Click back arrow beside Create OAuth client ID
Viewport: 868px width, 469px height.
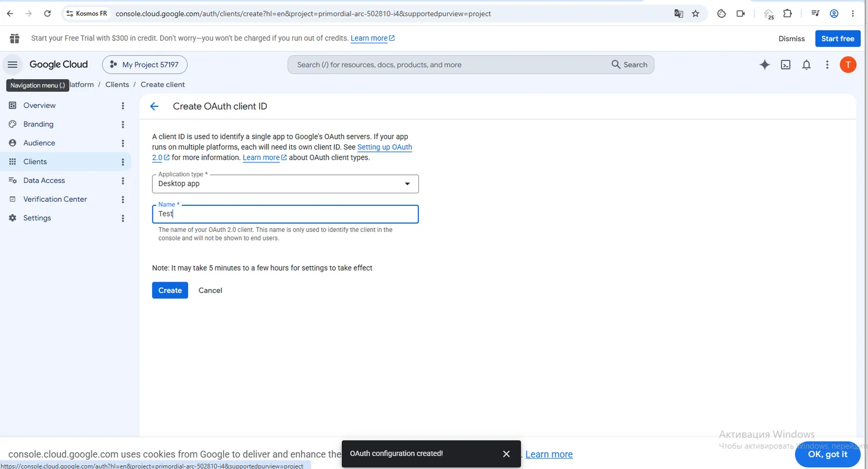[155, 106]
